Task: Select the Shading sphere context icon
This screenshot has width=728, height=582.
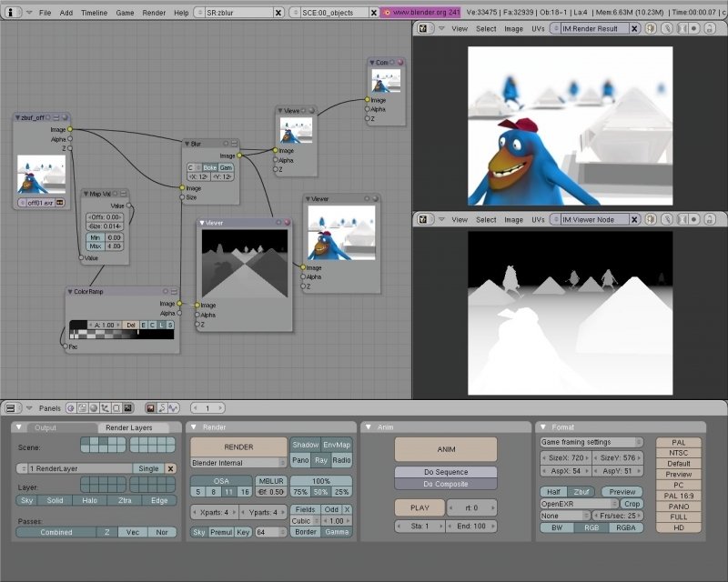Action: [94, 408]
